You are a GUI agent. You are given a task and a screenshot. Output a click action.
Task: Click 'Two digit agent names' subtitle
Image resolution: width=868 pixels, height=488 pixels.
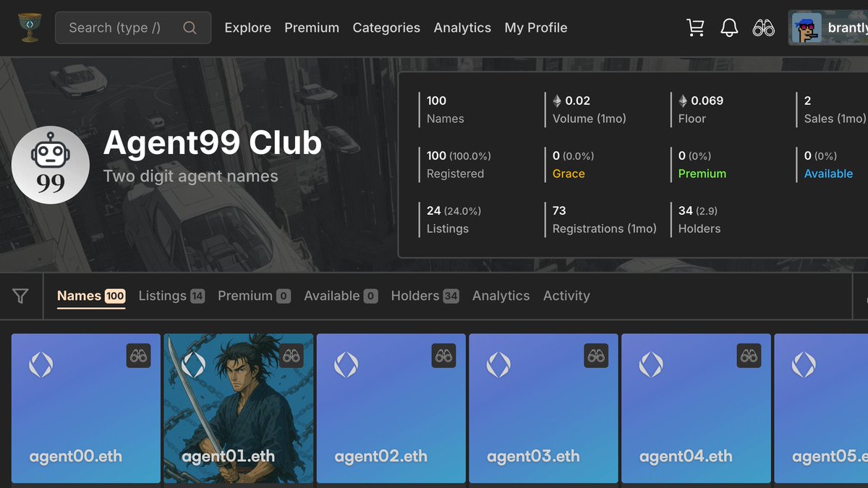click(190, 176)
